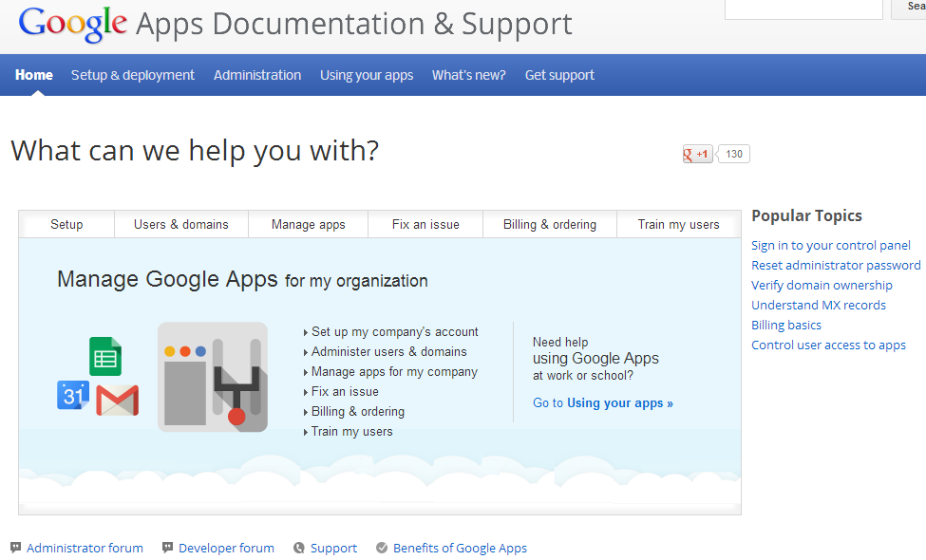Open Billing basics topic
The image size is (926, 560).
786,326
